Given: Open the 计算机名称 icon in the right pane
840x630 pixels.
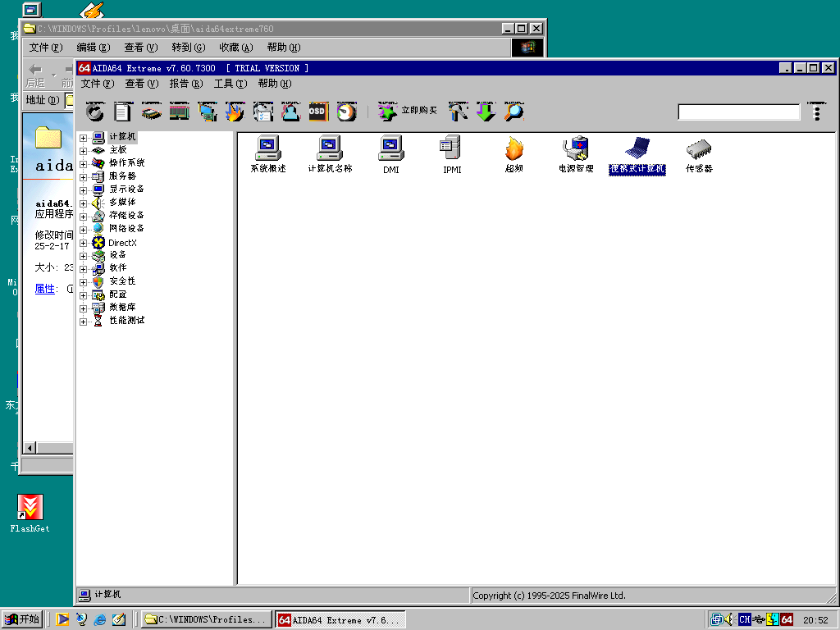Looking at the screenshot, I should (x=330, y=154).
